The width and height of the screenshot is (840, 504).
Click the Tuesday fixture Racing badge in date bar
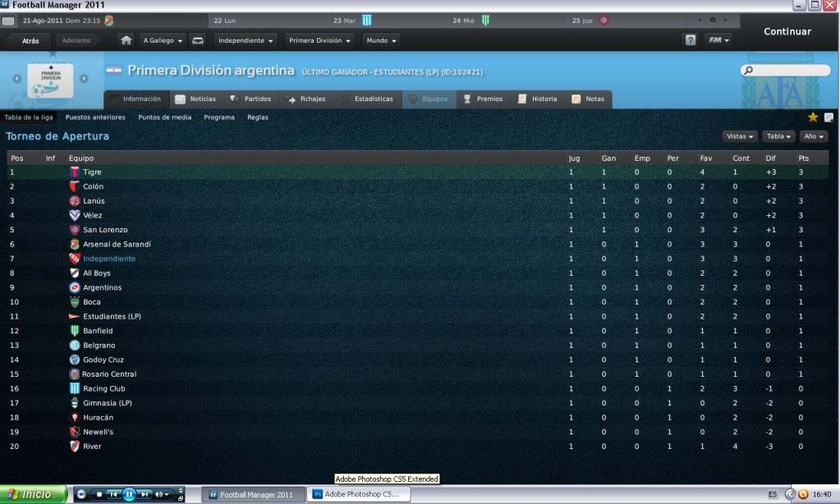pyautogui.click(x=366, y=21)
